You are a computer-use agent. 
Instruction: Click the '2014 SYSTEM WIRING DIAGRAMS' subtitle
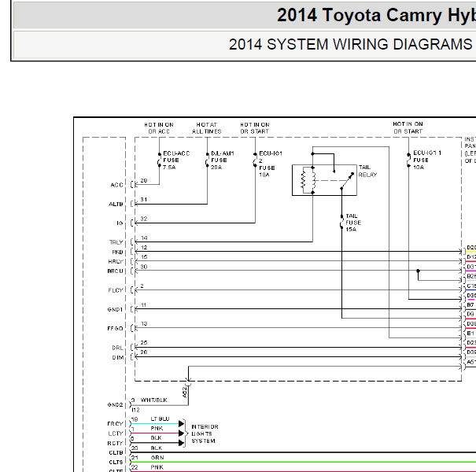tap(350, 44)
